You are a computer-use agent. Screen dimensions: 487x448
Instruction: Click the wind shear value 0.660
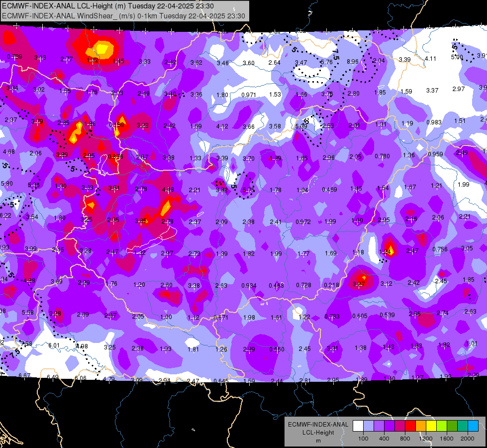pyautogui.click(x=277, y=349)
